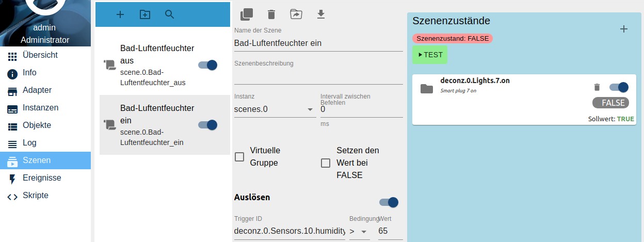Click the Name der Szene field
This screenshot has height=242, width=644.
(318, 43)
